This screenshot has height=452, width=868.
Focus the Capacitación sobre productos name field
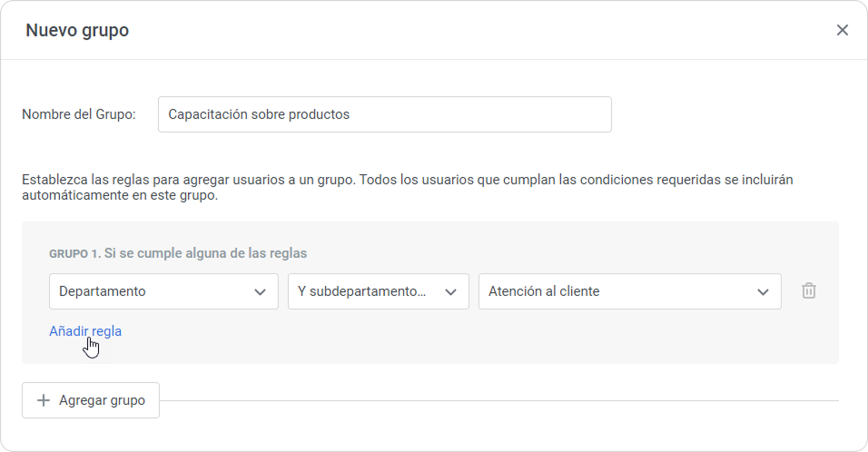384,114
